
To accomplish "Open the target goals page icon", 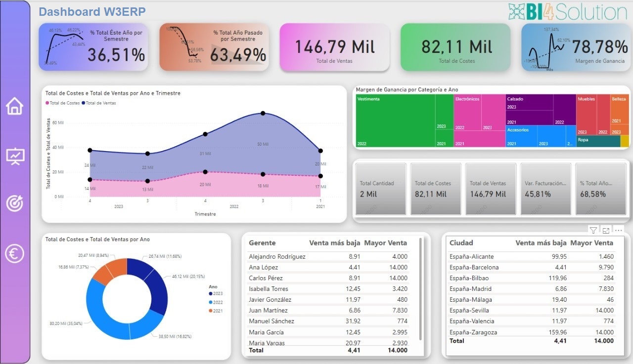I will [x=15, y=203].
